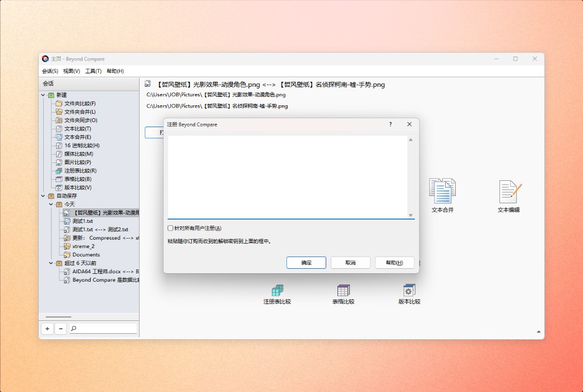Screen dimensions: 583x392
Task: Select the 测试1.txt session icon
Action: [67, 221]
